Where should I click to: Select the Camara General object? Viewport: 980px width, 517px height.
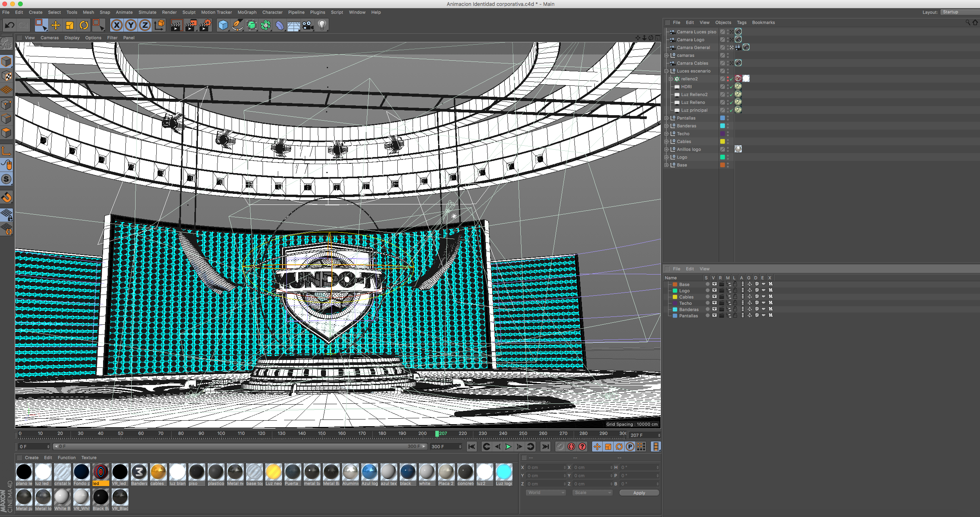click(693, 47)
